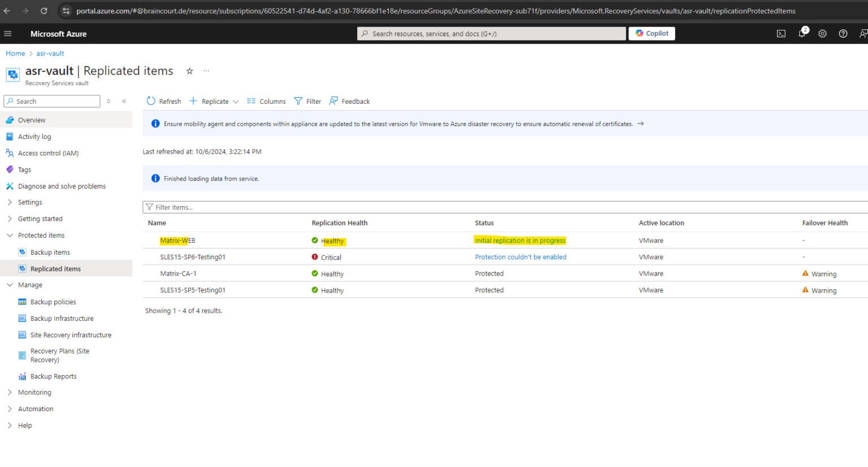This screenshot has height=467, width=868.
Task: Open Backup policies from the Manage menu
Action: [x=53, y=302]
